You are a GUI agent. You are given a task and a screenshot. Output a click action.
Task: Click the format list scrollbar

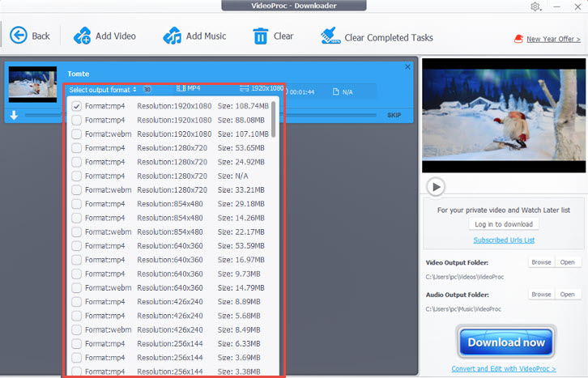click(274, 119)
